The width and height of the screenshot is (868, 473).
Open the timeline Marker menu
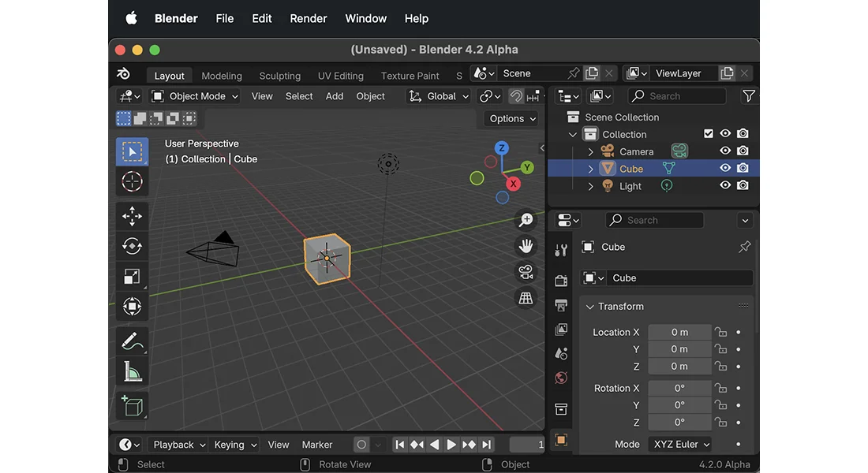[316, 445]
